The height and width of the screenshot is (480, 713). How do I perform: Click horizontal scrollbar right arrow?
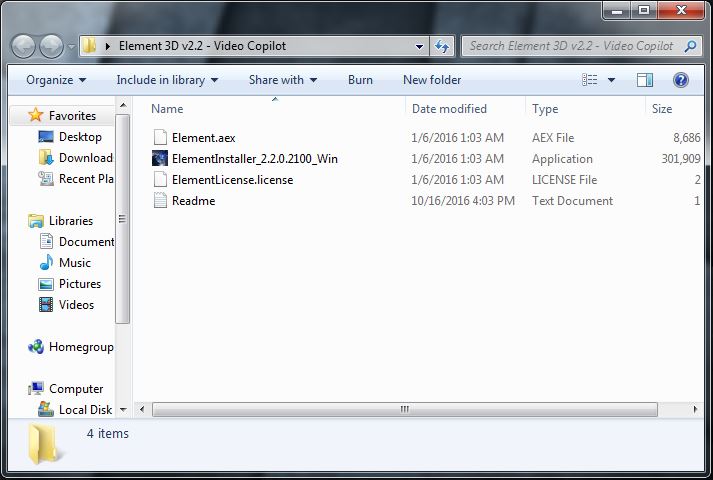pos(695,410)
